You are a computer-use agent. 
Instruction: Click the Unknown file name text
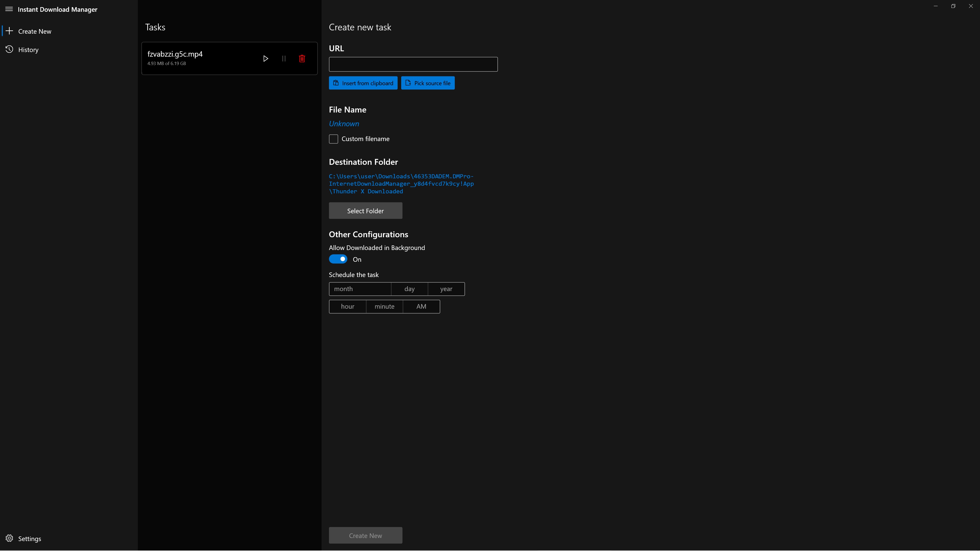tap(344, 123)
